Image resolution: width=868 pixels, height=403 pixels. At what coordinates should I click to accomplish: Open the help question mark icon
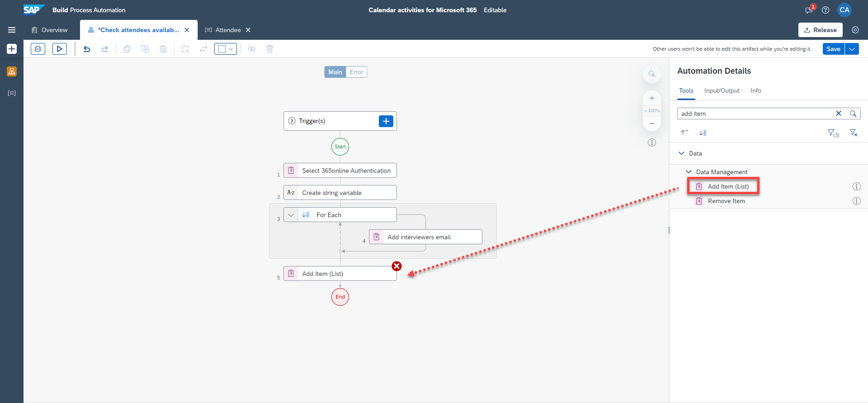pyautogui.click(x=826, y=10)
